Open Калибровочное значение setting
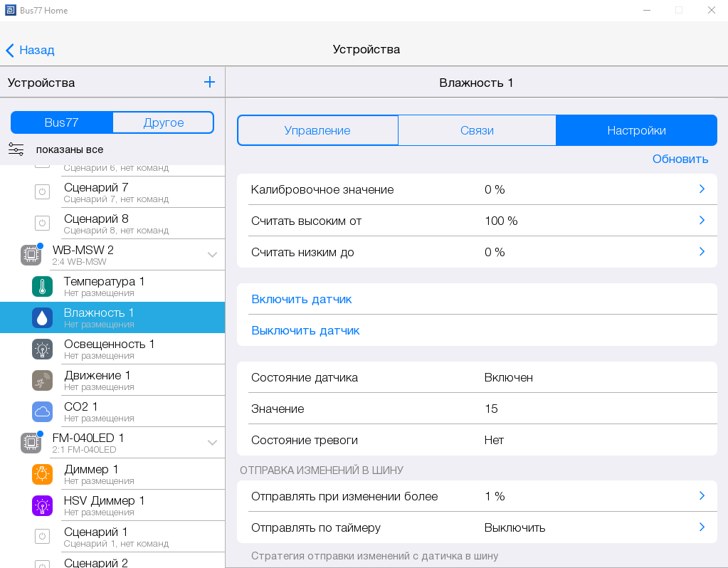Viewport: 728px width, 568px height. tap(476, 189)
